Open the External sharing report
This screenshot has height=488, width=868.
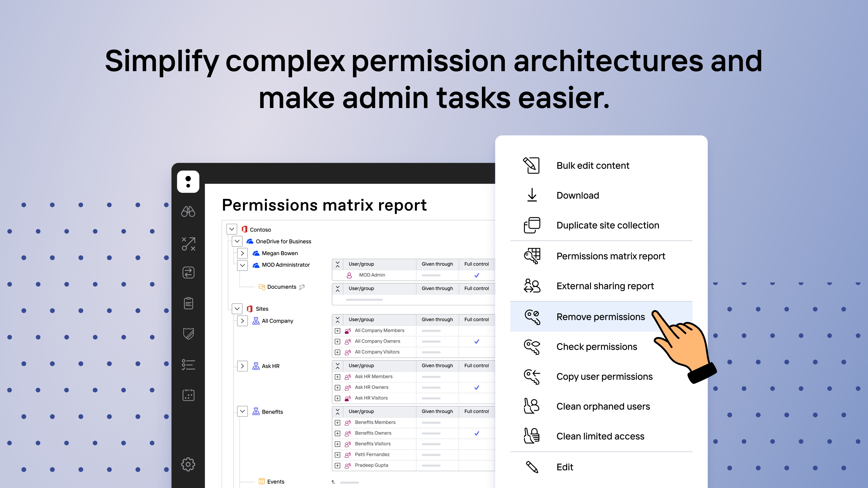(605, 286)
